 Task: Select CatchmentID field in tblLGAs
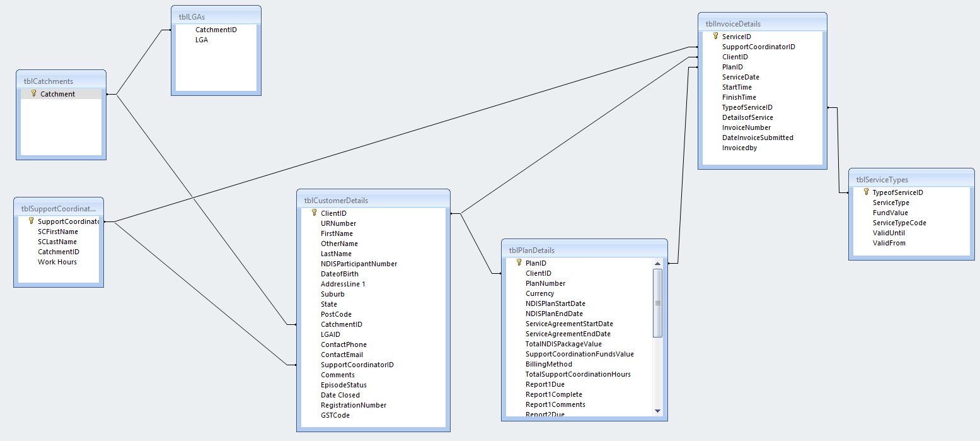pyautogui.click(x=216, y=30)
